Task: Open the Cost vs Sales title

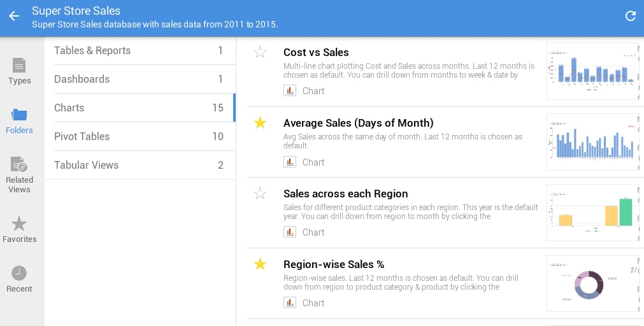Action: coord(316,52)
